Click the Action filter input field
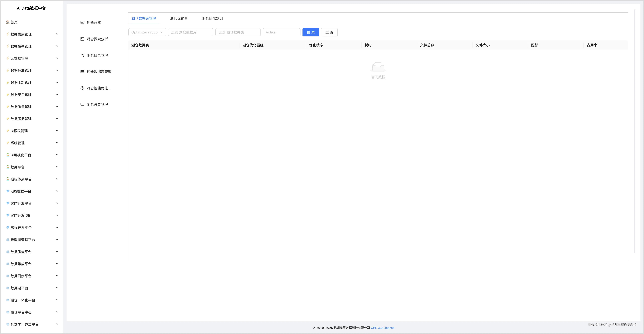This screenshot has height=334, width=644. click(x=281, y=32)
